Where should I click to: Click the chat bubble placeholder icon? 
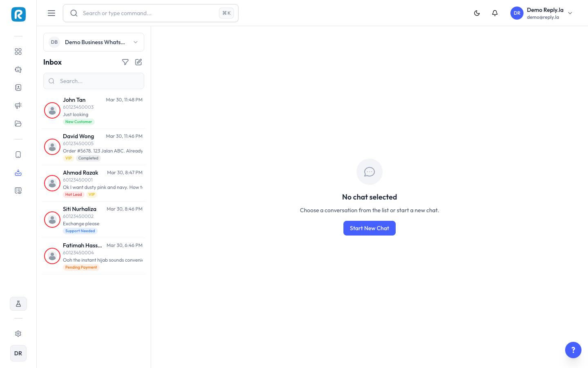370,172
